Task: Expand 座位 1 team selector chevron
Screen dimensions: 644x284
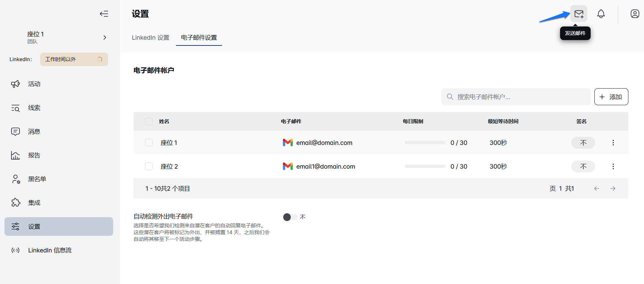Action: (105, 37)
